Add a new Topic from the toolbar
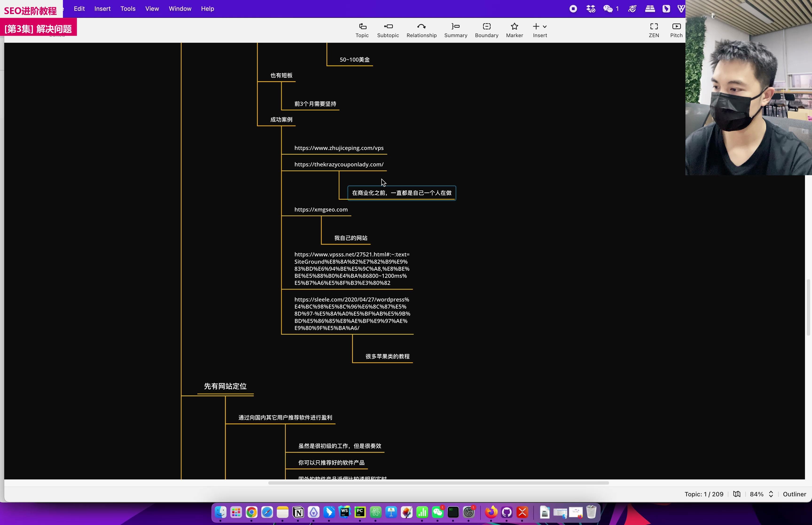This screenshot has width=812, height=525. click(362, 30)
